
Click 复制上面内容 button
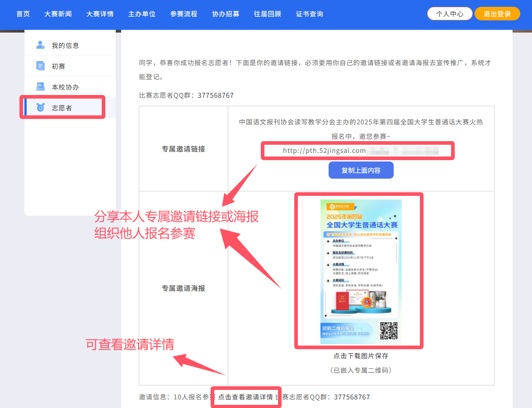coord(361,171)
